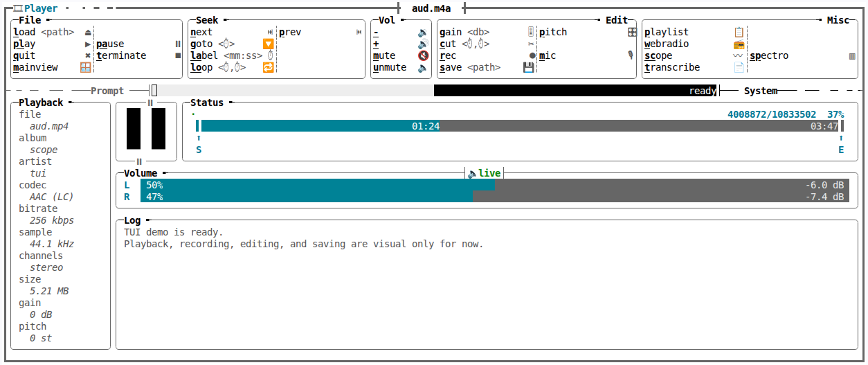
Task: Toggle the large pause button
Action: [x=146, y=128]
